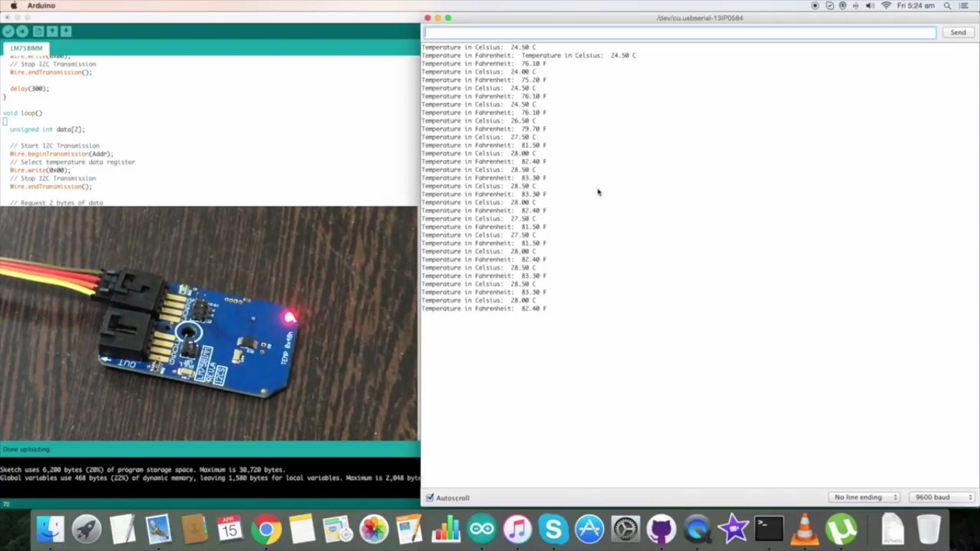Open the No line ending dropdown
The image size is (980, 551).
864,496
